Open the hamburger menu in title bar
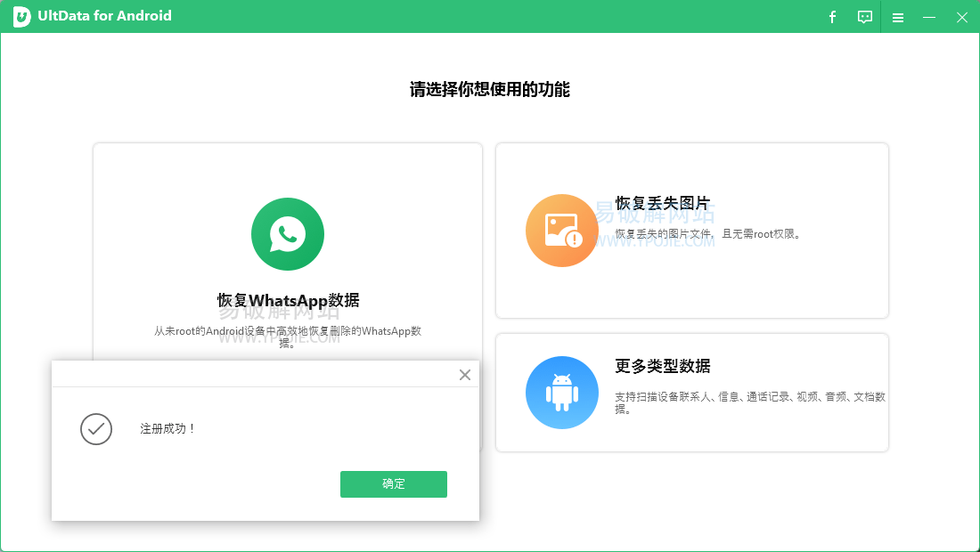This screenshot has width=980, height=552. click(898, 17)
